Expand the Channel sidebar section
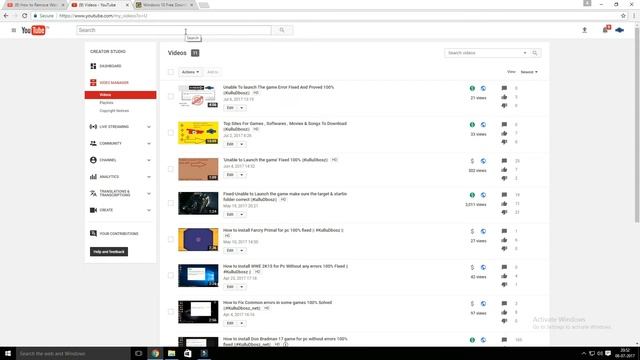640x360 pixels. coord(149,160)
